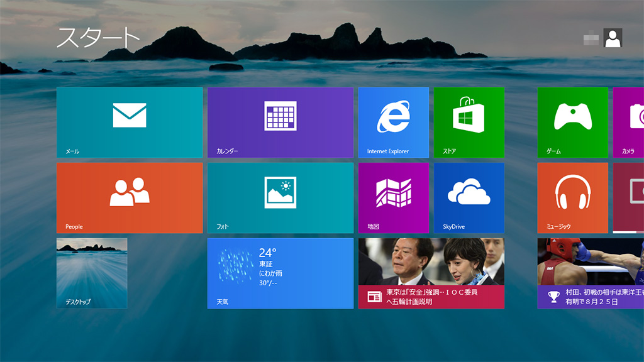Open the Desktop (デスクトップ) tile

(92, 273)
